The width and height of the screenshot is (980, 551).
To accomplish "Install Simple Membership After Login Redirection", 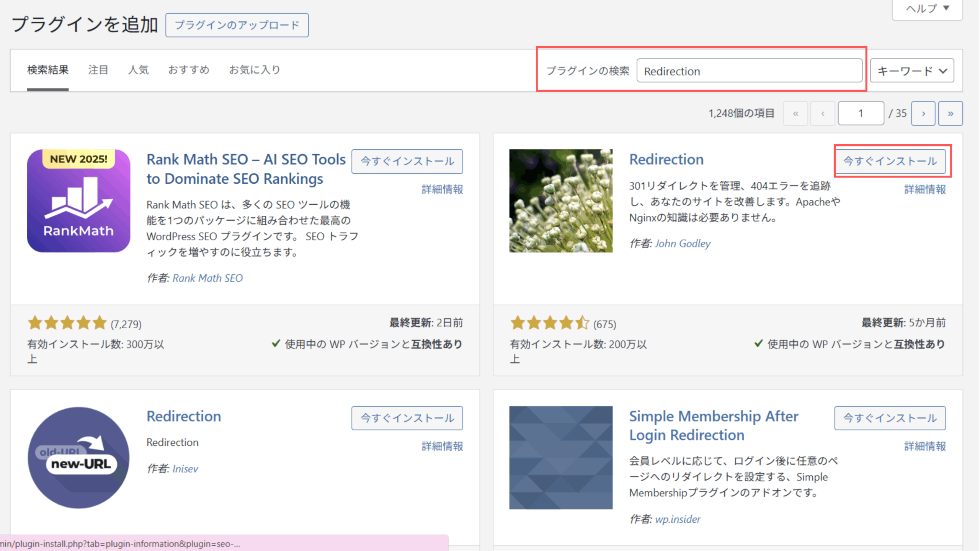I will (x=890, y=418).
